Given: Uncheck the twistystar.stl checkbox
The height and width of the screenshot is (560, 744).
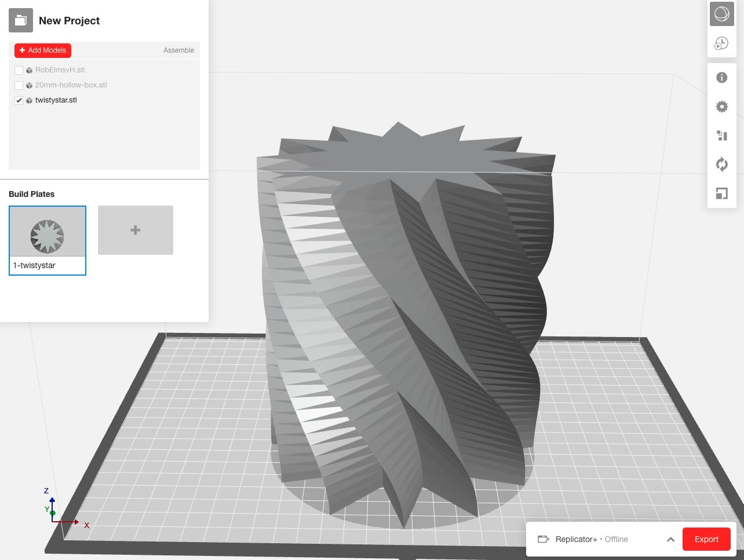Looking at the screenshot, I should (19, 100).
